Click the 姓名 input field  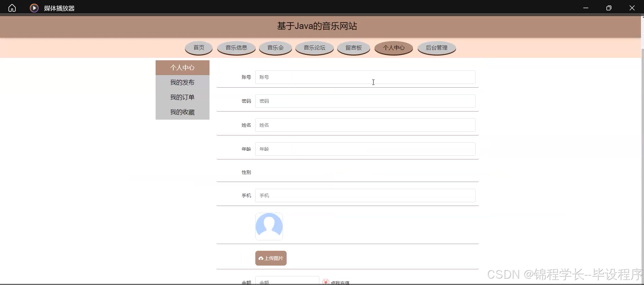[365, 125]
